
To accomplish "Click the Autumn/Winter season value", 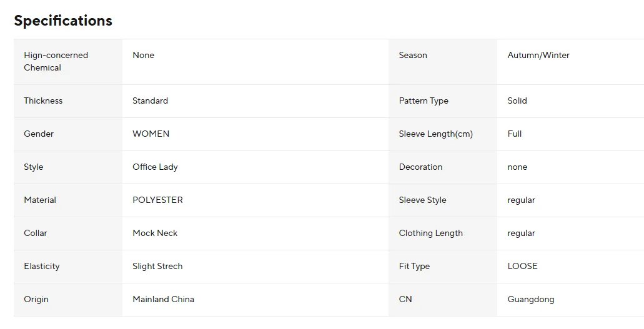I will [x=538, y=55].
